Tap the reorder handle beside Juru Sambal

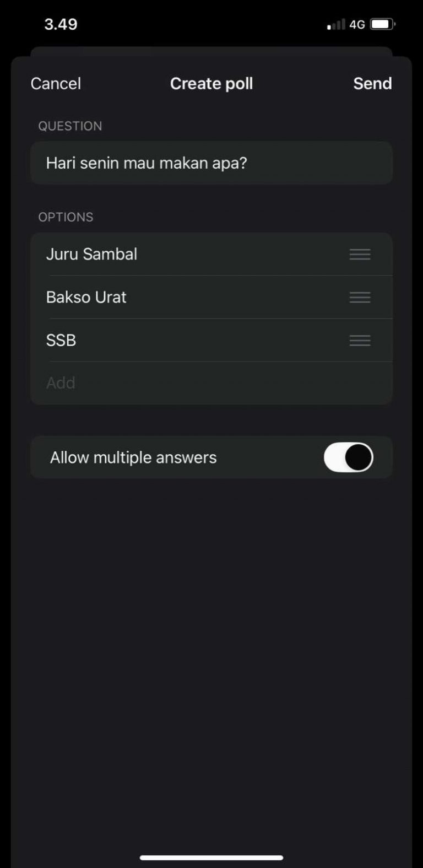360,254
